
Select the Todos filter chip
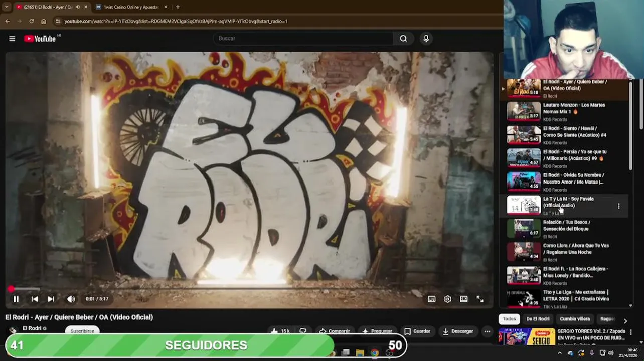[x=509, y=319]
